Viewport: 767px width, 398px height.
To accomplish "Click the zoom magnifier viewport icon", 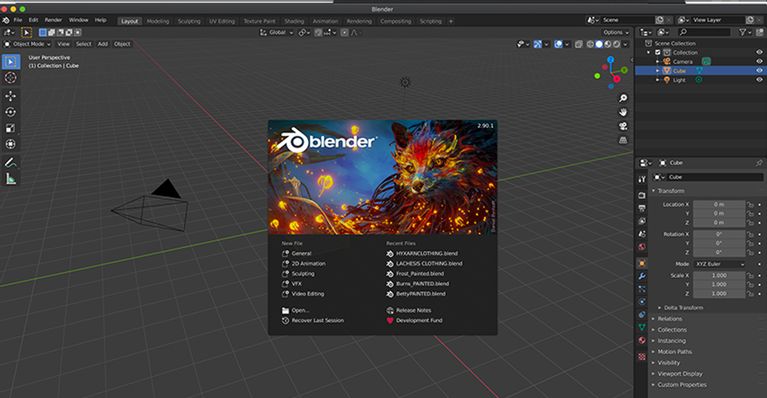I will point(623,98).
